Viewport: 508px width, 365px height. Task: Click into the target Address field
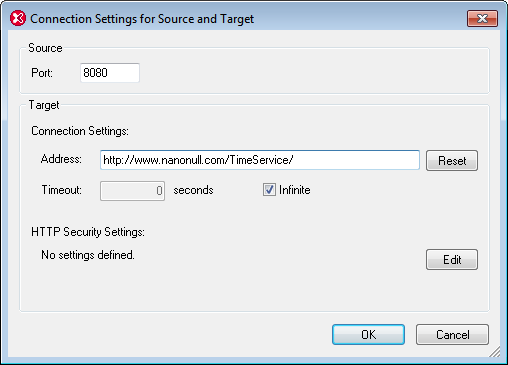(260, 160)
